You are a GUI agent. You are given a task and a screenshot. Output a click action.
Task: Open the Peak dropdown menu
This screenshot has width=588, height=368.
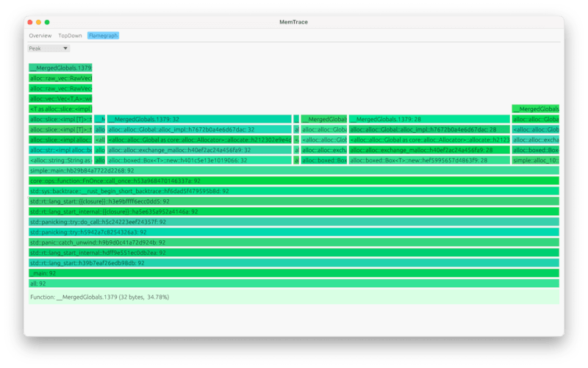pos(49,48)
